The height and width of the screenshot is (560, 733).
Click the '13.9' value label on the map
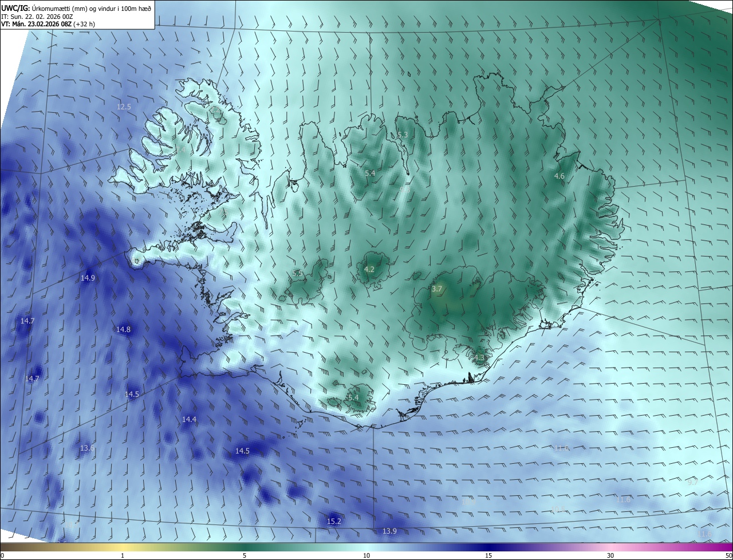389,531
